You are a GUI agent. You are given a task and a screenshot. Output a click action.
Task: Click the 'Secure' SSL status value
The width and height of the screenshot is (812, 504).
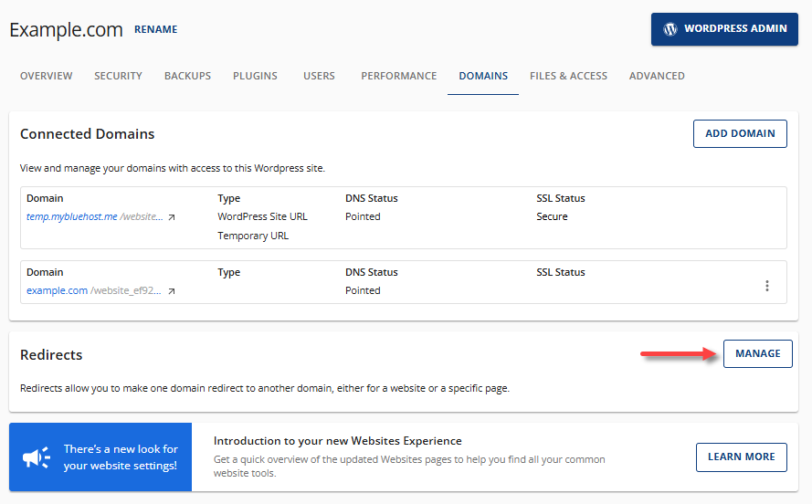(x=552, y=216)
